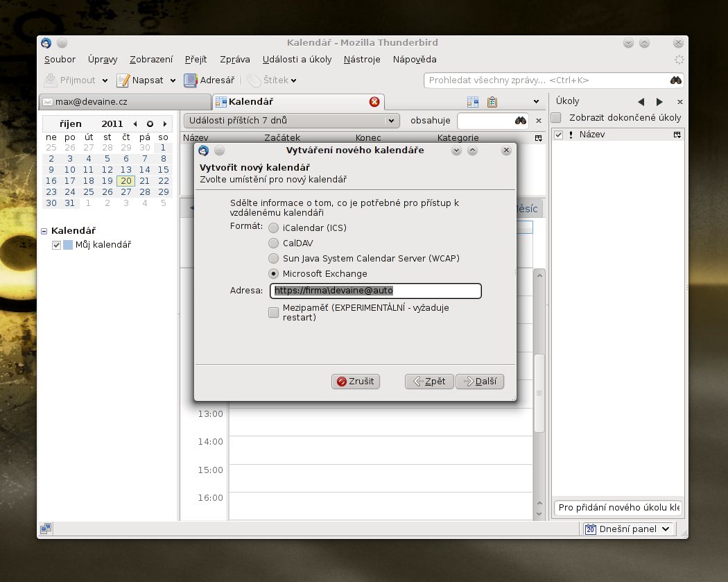
Task: Switch to max@devaine.cz mail tab
Action: (125, 102)
